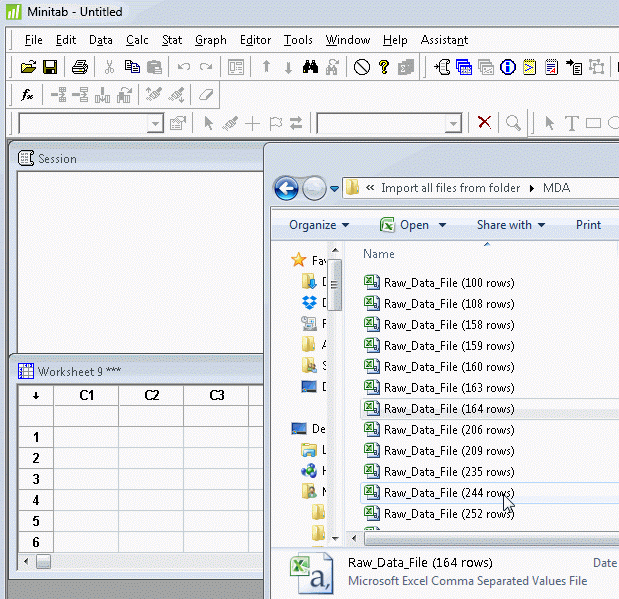Click 'Import all files from folder' breadcrumb
Viewport: 619px width, 599px height.
point(450,188)
